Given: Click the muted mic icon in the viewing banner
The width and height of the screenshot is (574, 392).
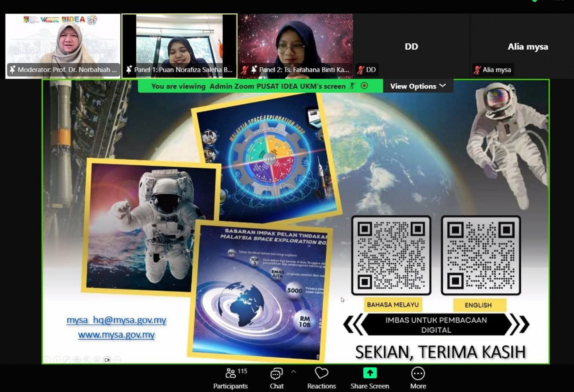Looking at the screenshot, I should tap(352, 86).
